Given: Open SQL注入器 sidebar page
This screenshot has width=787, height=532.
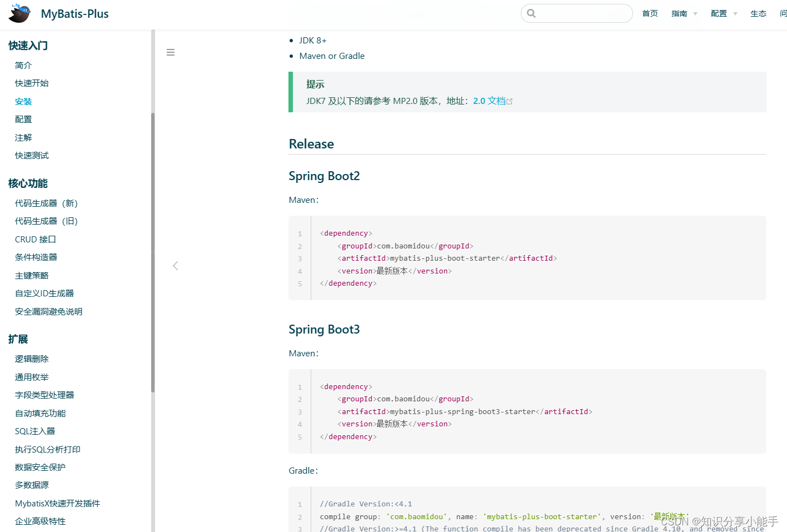Looking at the screenshot, I should point(35,431).
